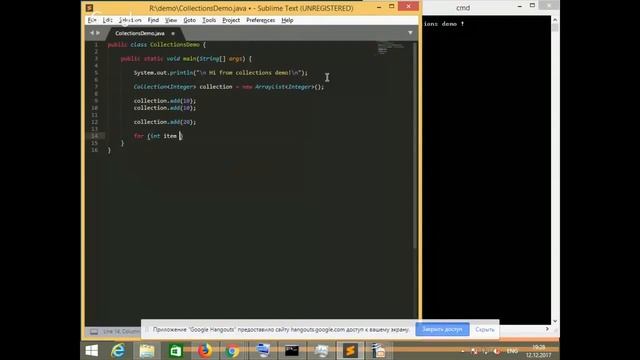Screen dimensions: 640x360
Task: Click the Скрыть hide link
Action: (484, 329)
